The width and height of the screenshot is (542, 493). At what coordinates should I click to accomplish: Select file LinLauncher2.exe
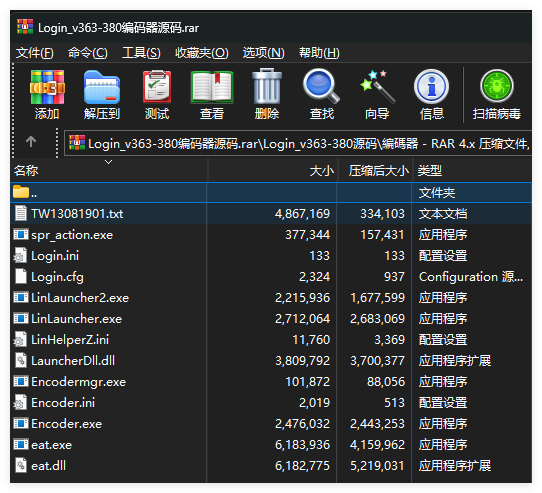[x=271, y=298]
